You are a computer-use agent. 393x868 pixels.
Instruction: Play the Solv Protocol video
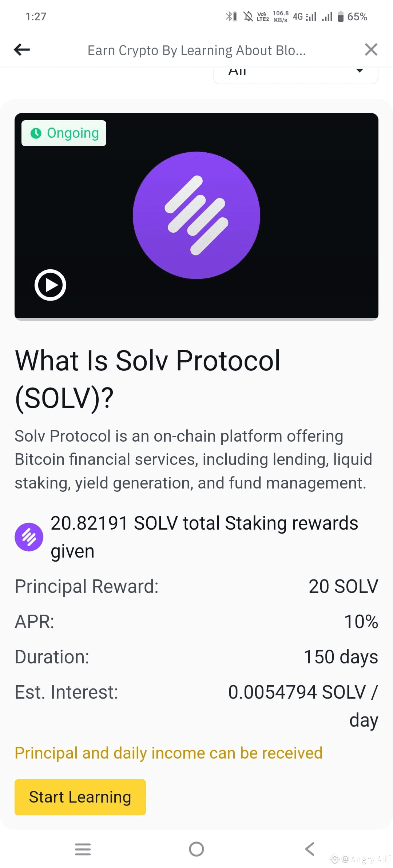point(51,285)
